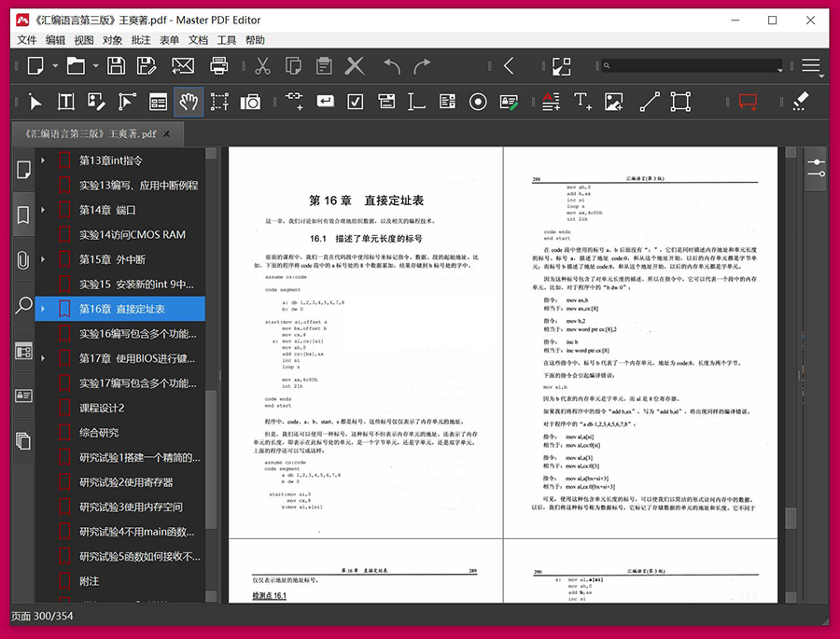This screenshot has width=840, height=639.
Task: Open the 文档 menu
Action: (x=198, y=40)
